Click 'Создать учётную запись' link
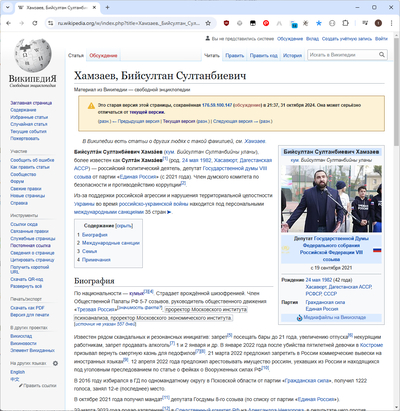This screenshot has height=411, width=400. click(x=347, y=39)
